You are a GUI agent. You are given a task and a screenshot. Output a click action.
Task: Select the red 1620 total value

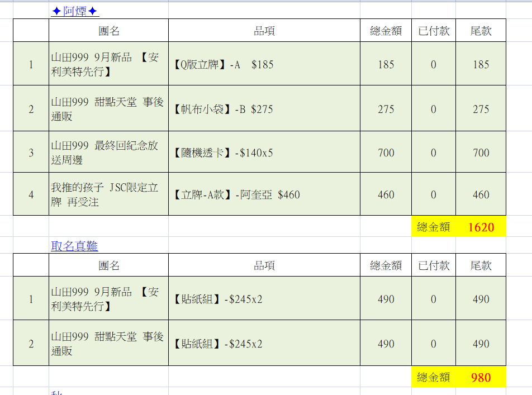tap(481, 227)
